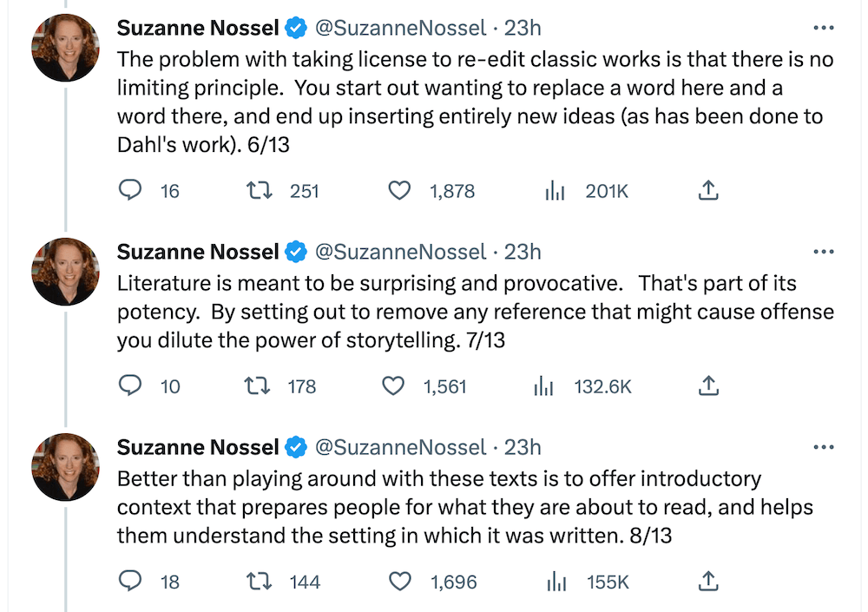868x612 pixels.
Task: Reply to the 8/13 tweet with 18 replies
Action: coord(129,581)
